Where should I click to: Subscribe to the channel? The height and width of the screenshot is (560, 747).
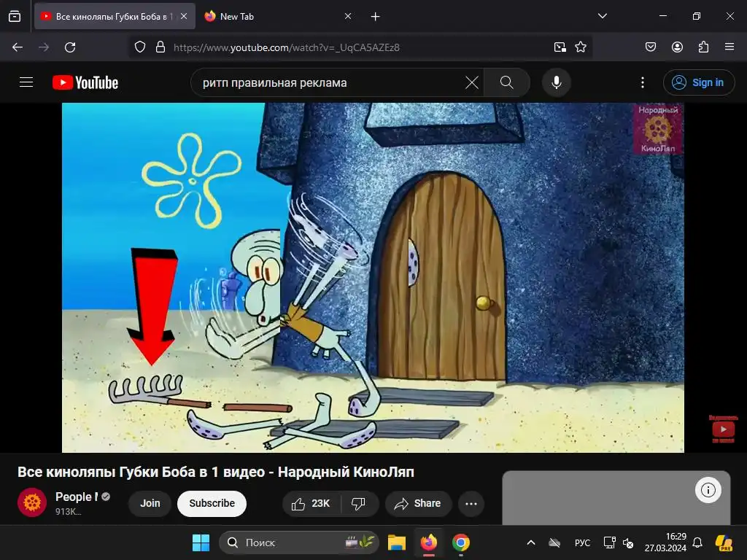click(212, 503)
